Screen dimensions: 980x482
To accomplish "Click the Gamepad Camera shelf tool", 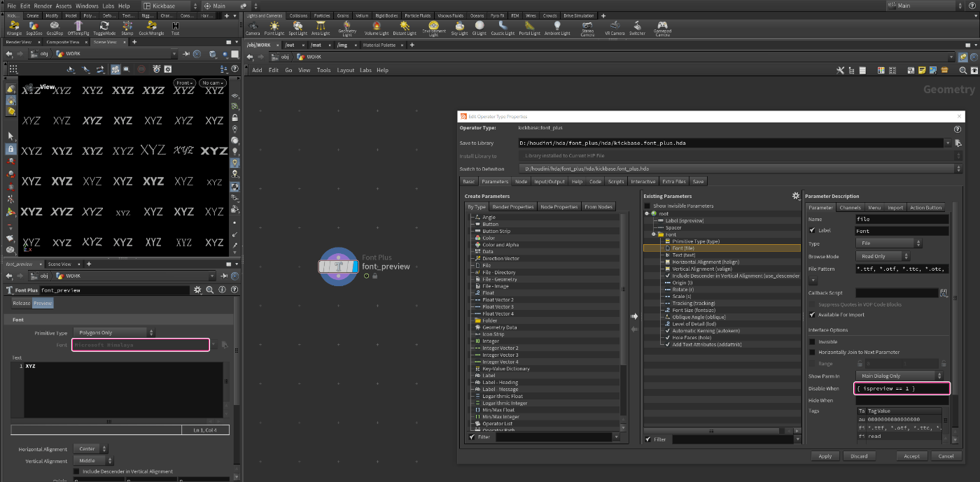I will (x=661, y=28).
